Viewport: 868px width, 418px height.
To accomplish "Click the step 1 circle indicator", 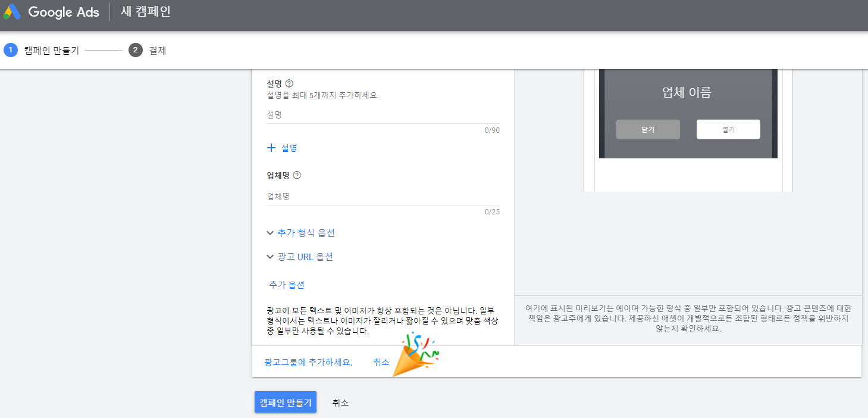I will tap(10, 50).
